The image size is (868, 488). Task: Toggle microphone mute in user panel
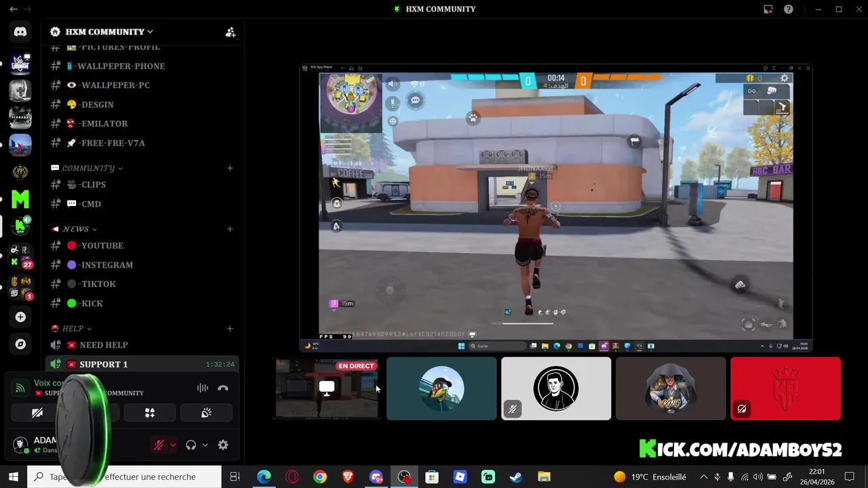tap(159, 445)
